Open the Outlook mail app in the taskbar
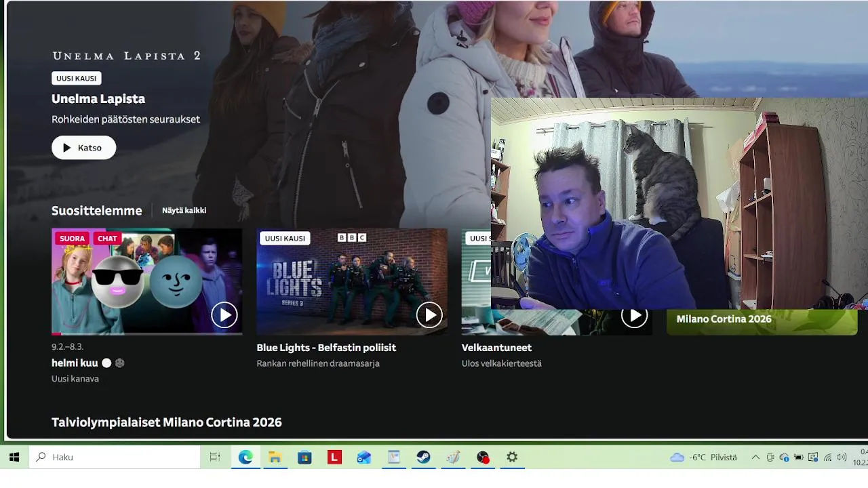This screenshot has width=868, height=488. [364, 457]
